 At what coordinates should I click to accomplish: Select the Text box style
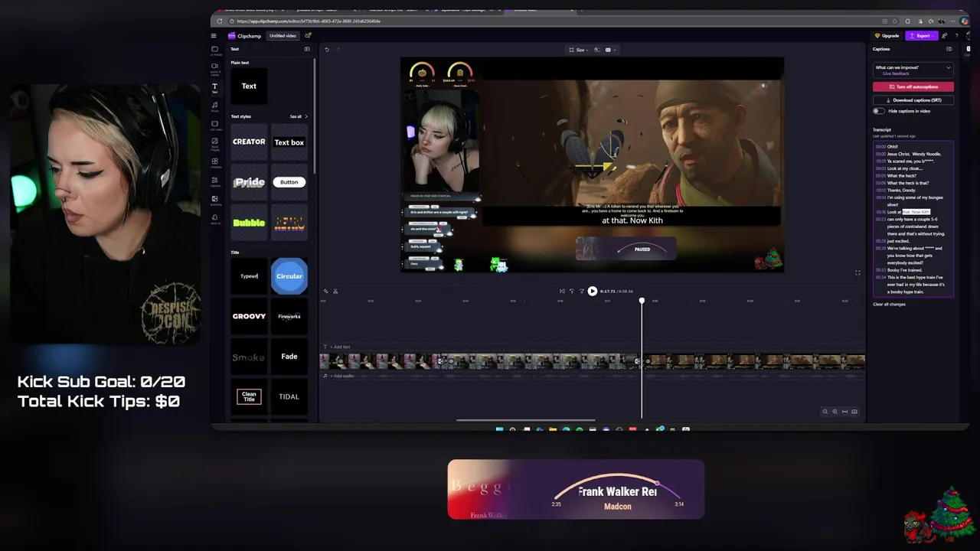(x=289, y=142)
